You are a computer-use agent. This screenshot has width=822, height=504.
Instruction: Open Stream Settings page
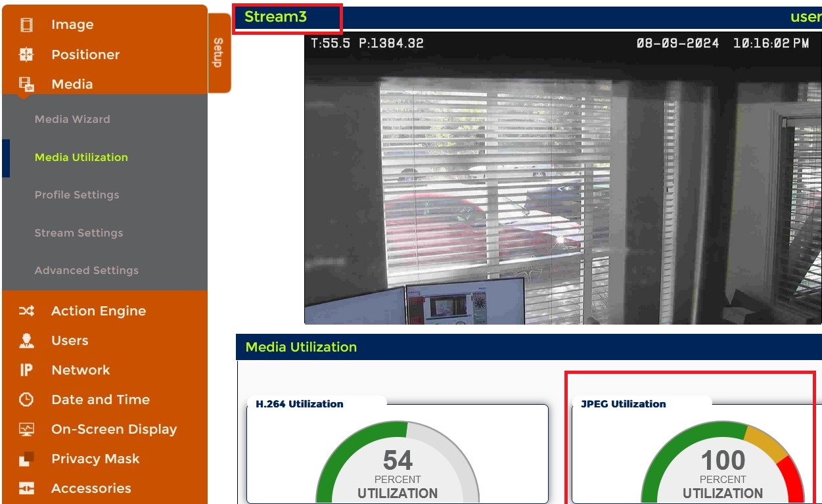[79, 233]
